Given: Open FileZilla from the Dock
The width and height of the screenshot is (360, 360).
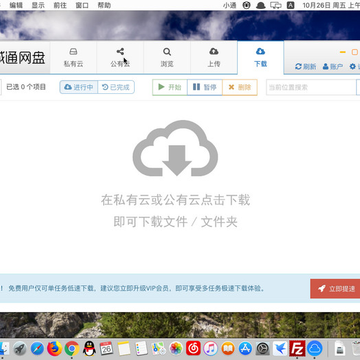Looking at the screenshot, I should (x=297, y=349).
